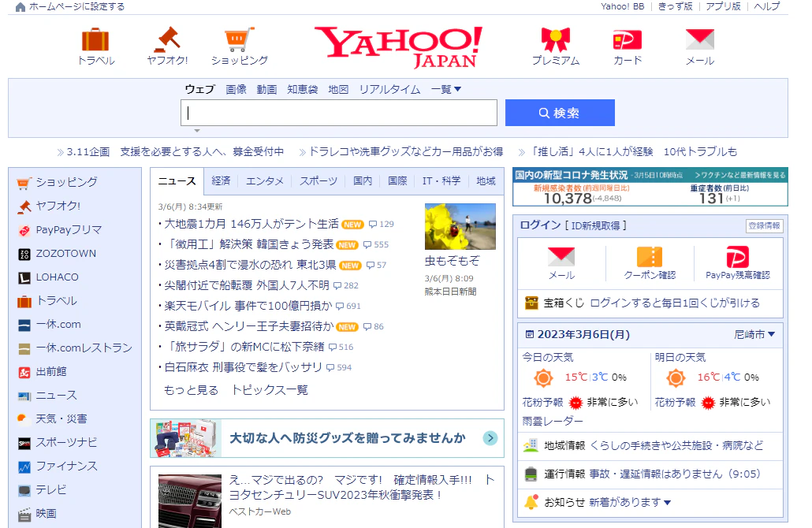Switch to the 経済 news tab

(x=221, y=181)
